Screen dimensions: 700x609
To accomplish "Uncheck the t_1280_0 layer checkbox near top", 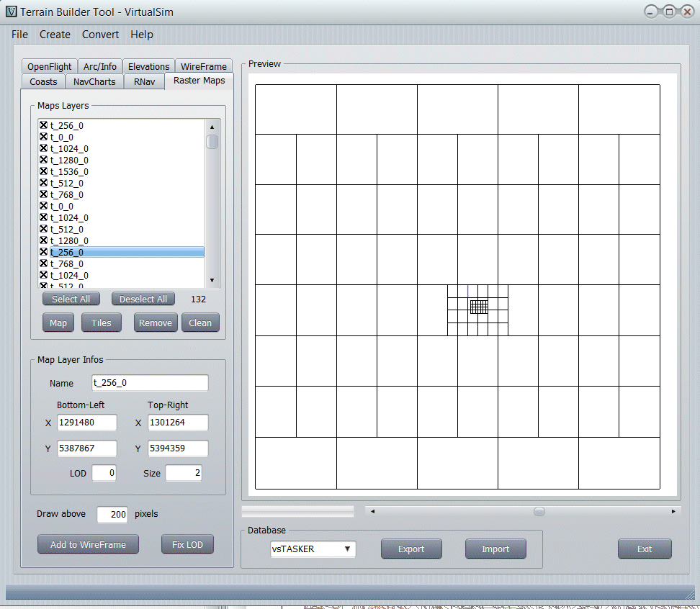I will (x=43, y=160).
